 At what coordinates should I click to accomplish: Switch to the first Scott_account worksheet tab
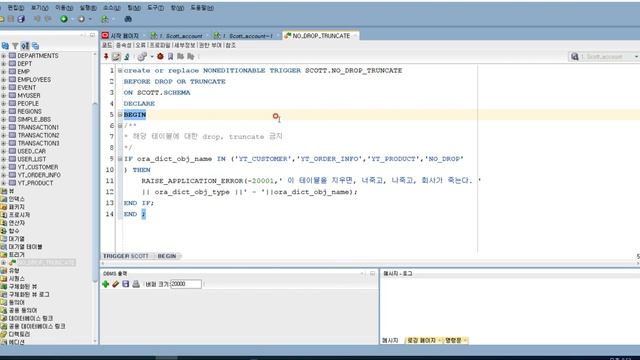[179, 36]
